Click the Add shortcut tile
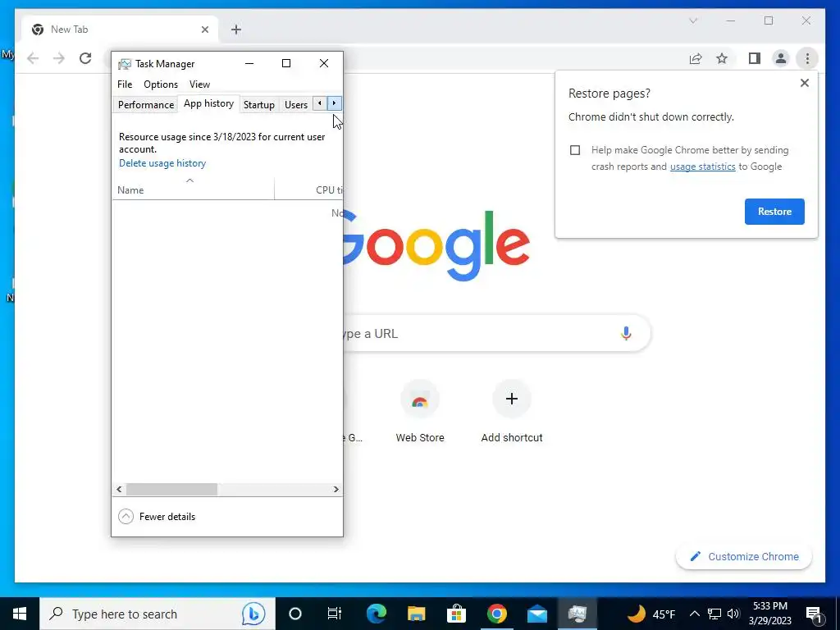This screenshot has width=840, height=630. click(x=512, y=412)
